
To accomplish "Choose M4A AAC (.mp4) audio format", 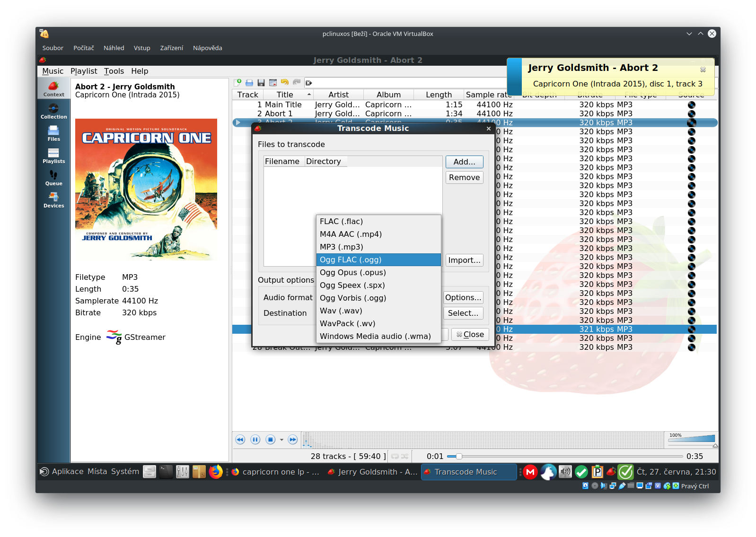I will (x=378, y=234).
